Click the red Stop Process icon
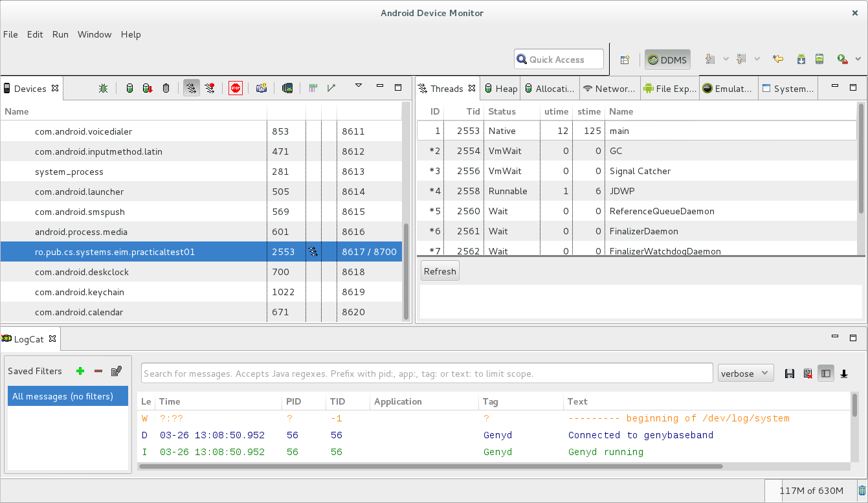This screenshot has width=868, height=503. coord(236,88)
